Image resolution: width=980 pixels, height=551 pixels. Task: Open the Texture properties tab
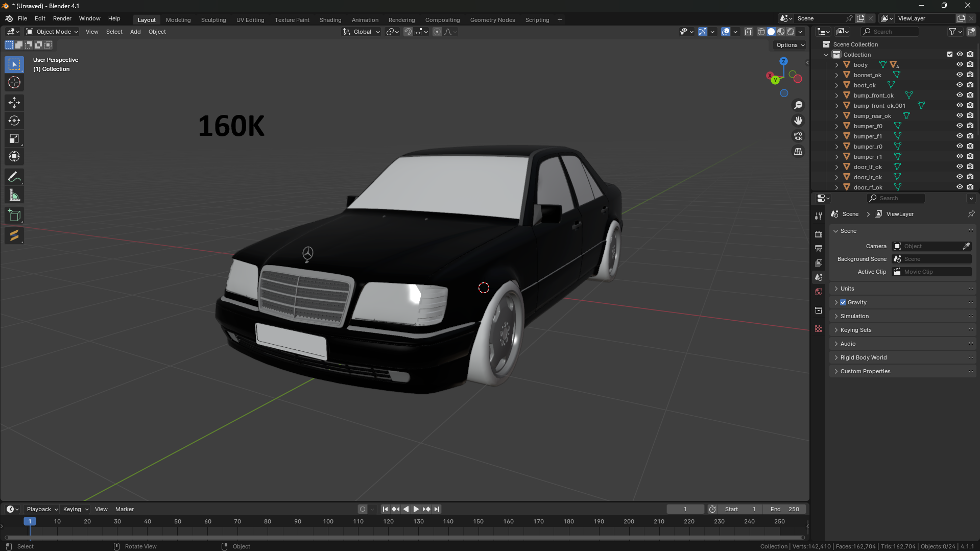pyautogui.click(x=819, y=328)
